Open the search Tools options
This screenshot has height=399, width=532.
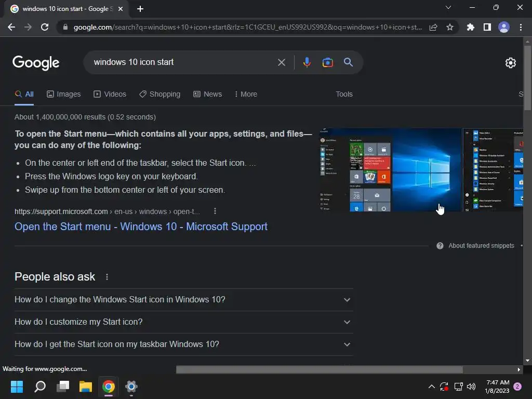(344, 95)
